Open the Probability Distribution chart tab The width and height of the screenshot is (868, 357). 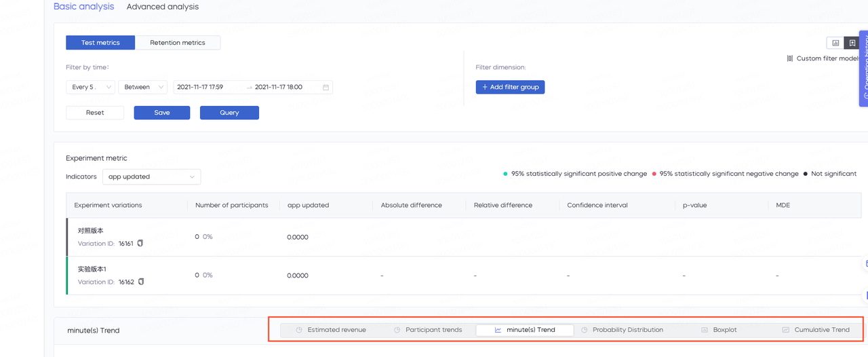tap(622, 330)
